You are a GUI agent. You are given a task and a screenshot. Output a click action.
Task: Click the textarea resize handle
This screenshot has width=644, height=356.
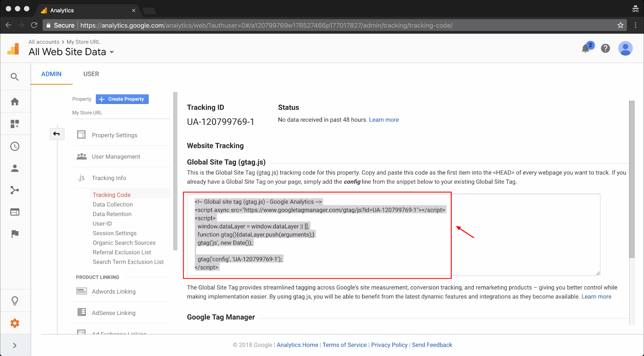598,273
